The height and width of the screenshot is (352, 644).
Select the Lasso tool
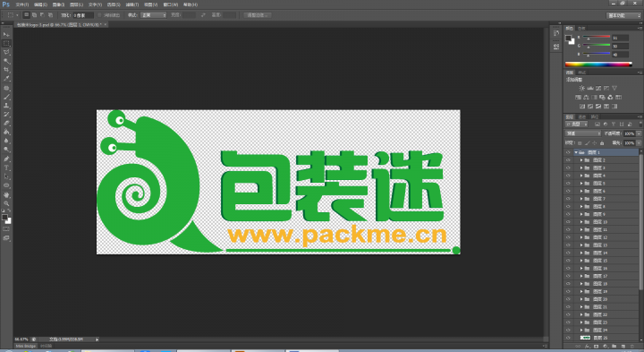tap(6, 52)
